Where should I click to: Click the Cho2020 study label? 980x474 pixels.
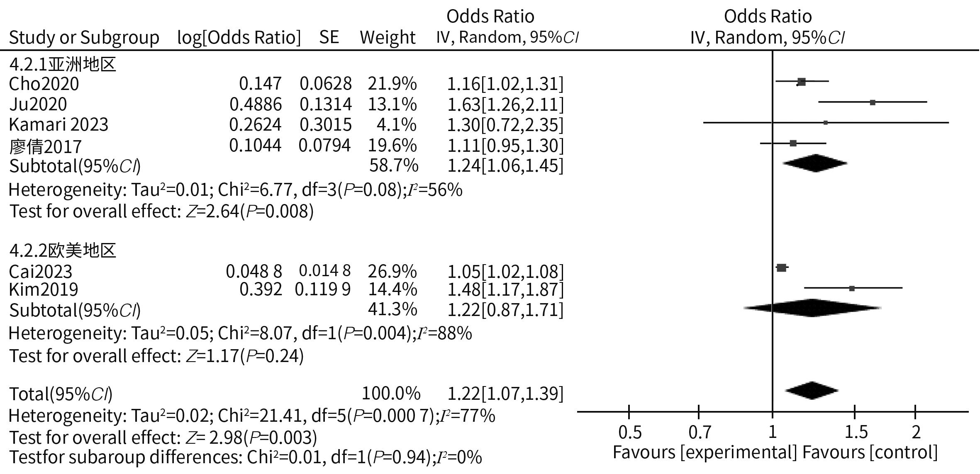tap(44, 84)
